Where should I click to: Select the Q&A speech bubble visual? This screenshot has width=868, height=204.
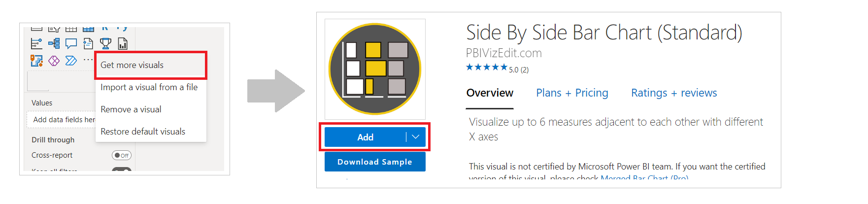(x=71, y=44)
